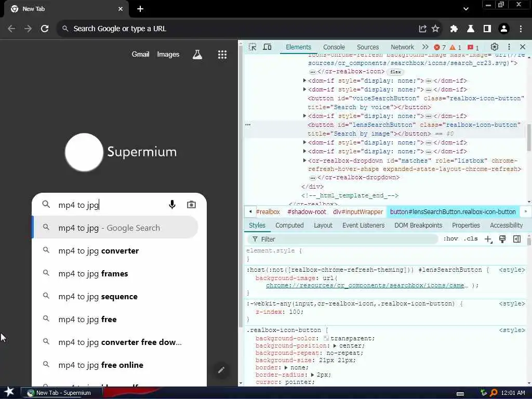532x399 pixels.
Task: Open the tab search chevron
Action: coord(466,9)
